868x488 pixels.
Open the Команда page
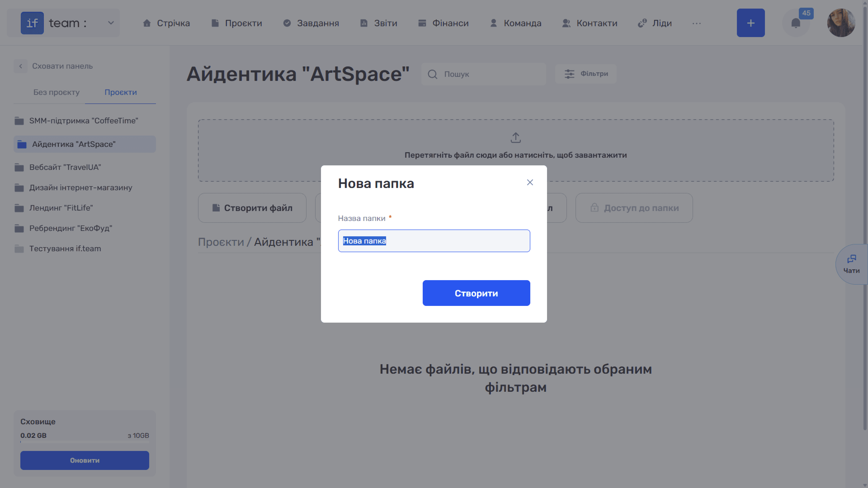point(516,23)
